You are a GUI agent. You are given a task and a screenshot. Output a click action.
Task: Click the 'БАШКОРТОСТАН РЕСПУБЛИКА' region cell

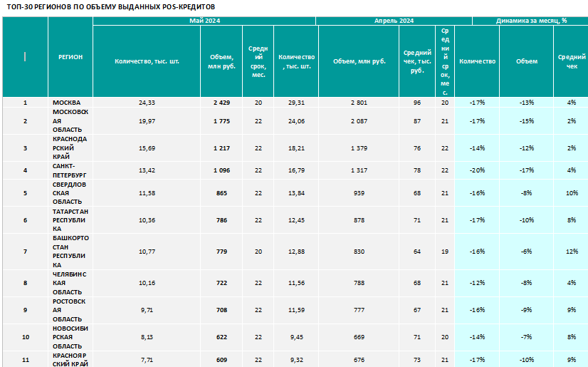coord(70,252)
